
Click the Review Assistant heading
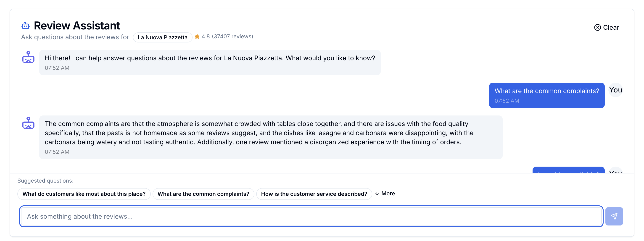click(x=77, y=26)
